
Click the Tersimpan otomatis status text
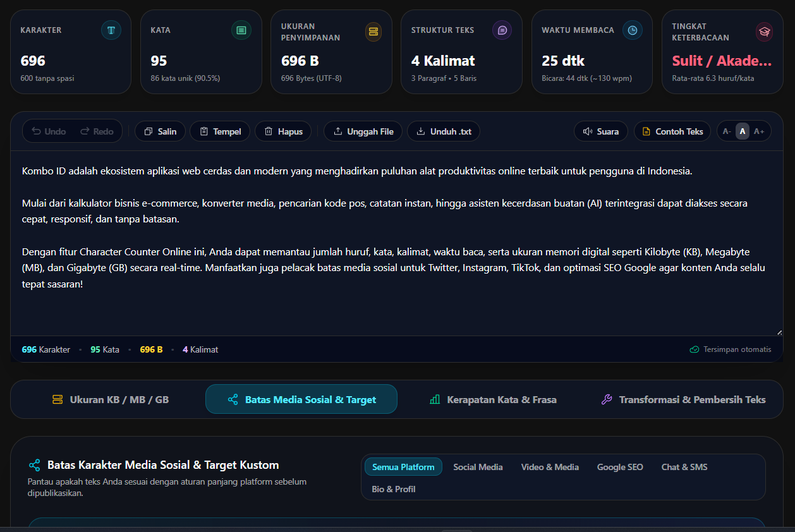click(737, 349)
